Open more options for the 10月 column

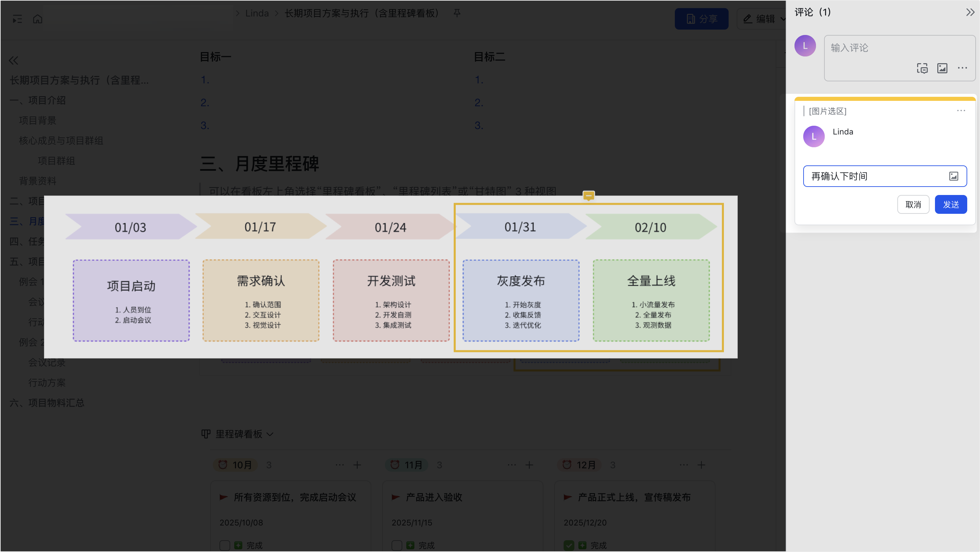coord(340,465)
